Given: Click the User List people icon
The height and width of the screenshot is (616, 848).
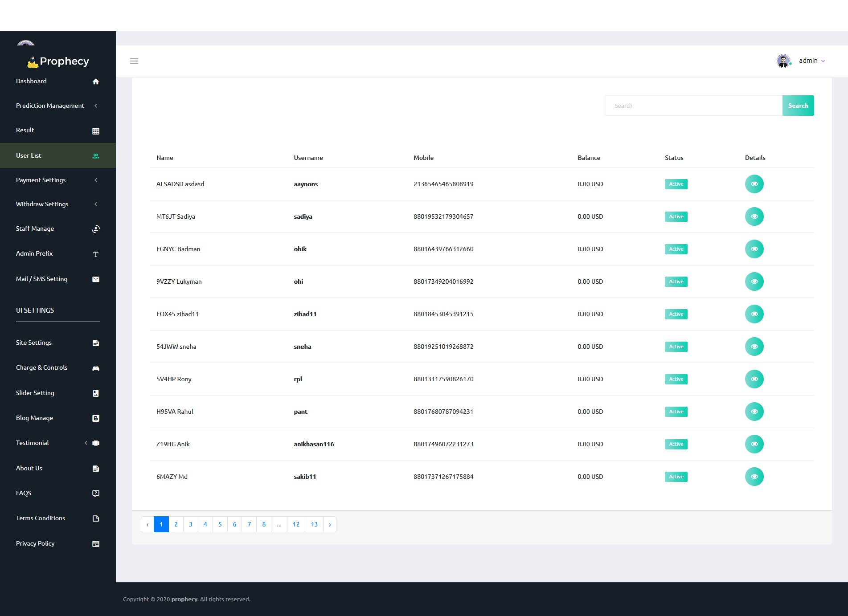Looking at the screenshot, I should [96, 156].
